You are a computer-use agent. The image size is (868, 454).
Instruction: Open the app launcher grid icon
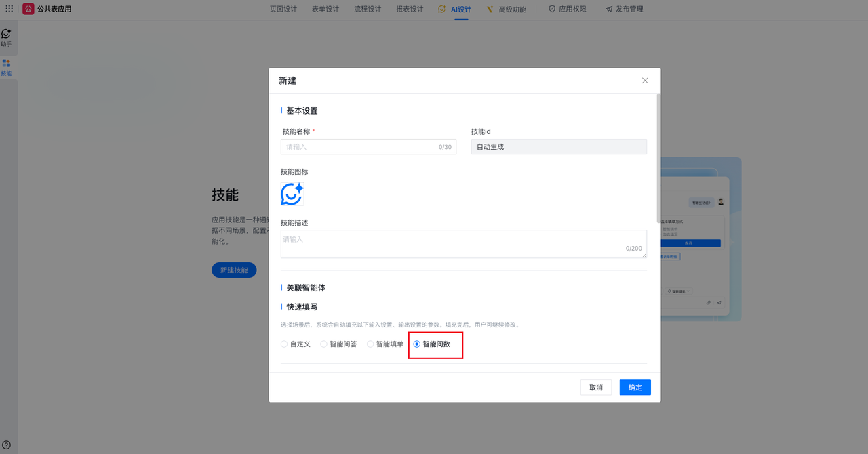tap(9, 9)
